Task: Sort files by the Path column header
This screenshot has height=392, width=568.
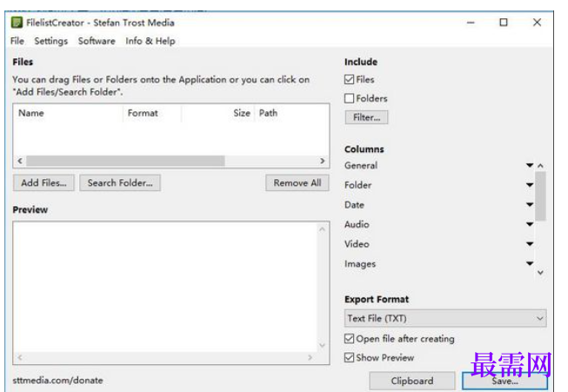Action: 291,113
